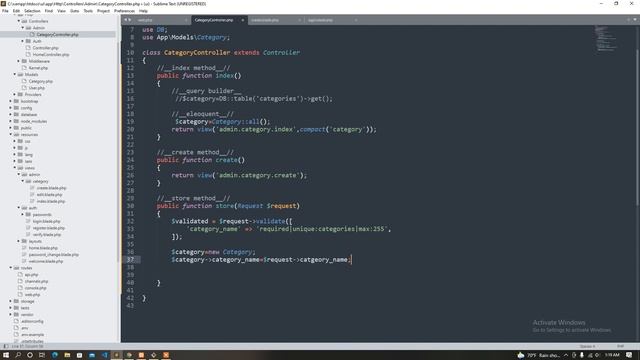Open Category.php model file

(x=40, y=81)
